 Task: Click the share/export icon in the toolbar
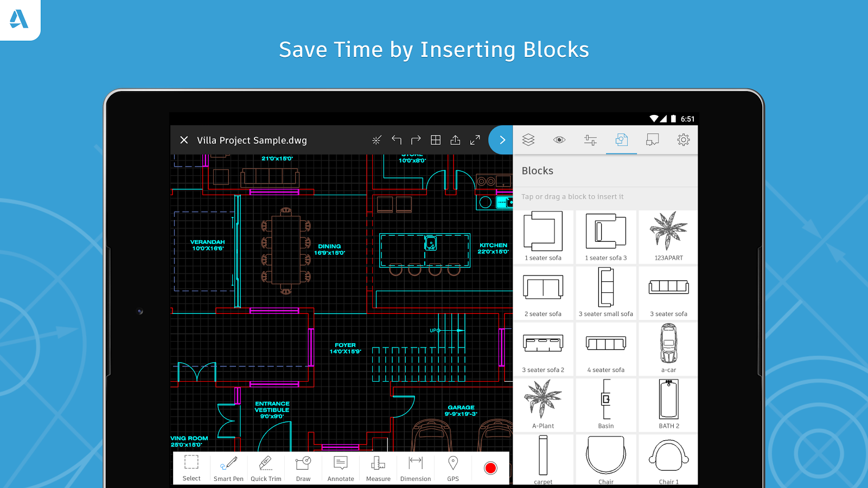click(x=455, y=140)
